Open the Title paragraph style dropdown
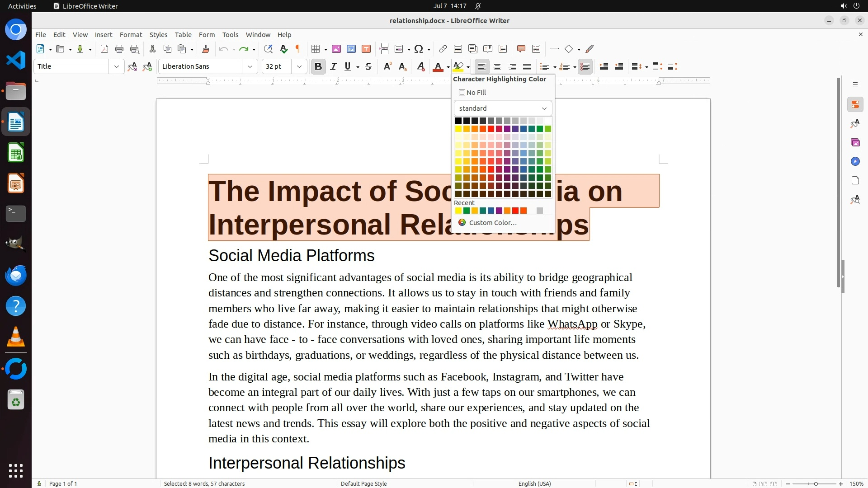Image resolution: width=868 pixels, height=488 pixels. pyautogui.click(x=116, y=66)
